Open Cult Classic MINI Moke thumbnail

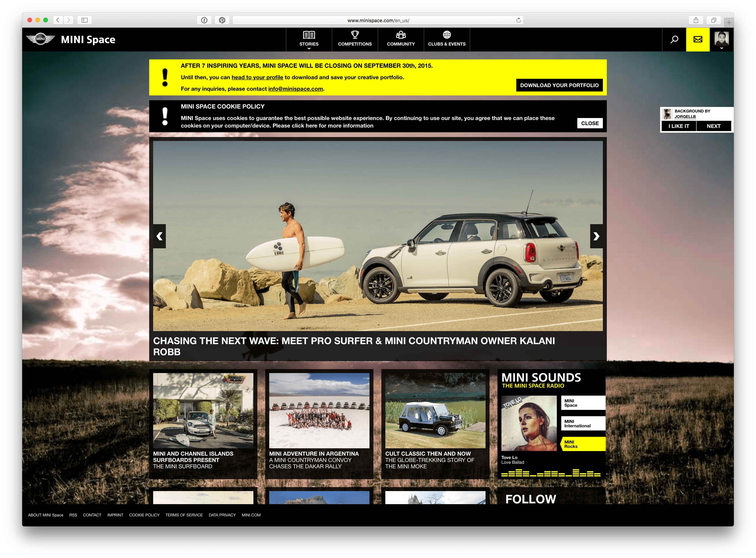tap(435, 410)
